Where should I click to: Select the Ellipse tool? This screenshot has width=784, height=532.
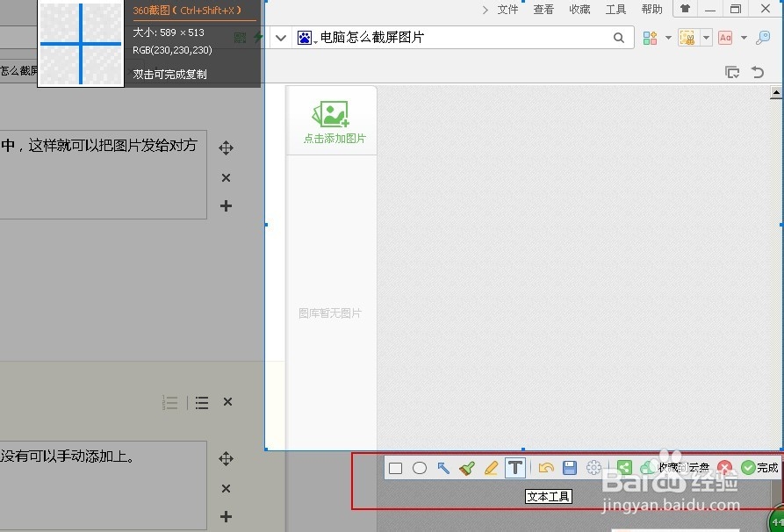point(419,468)
